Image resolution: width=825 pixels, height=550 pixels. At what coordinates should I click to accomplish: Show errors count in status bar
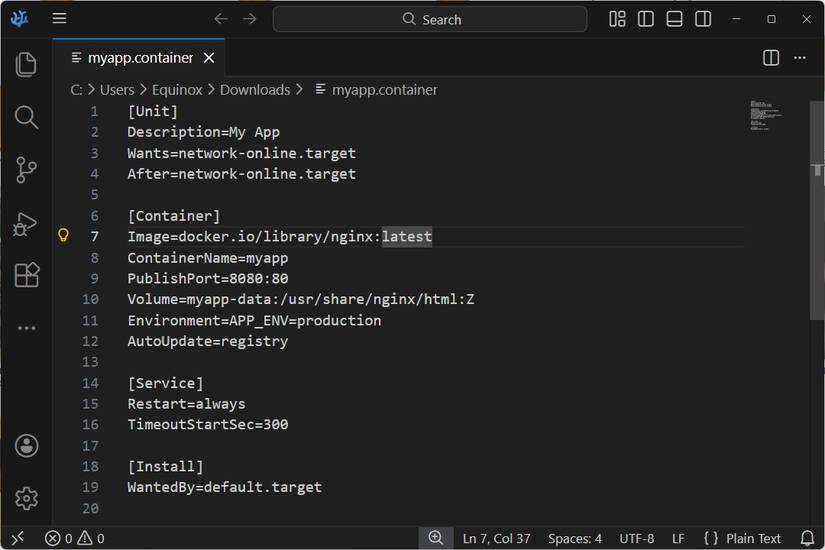click(58, 538)
